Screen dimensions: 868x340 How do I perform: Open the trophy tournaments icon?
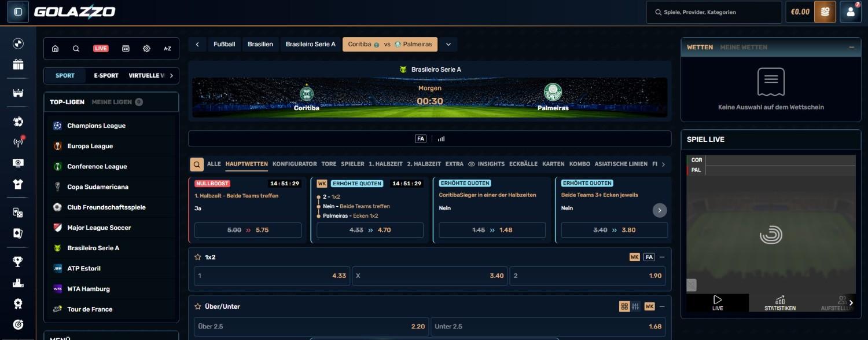[x=18, y=262]
